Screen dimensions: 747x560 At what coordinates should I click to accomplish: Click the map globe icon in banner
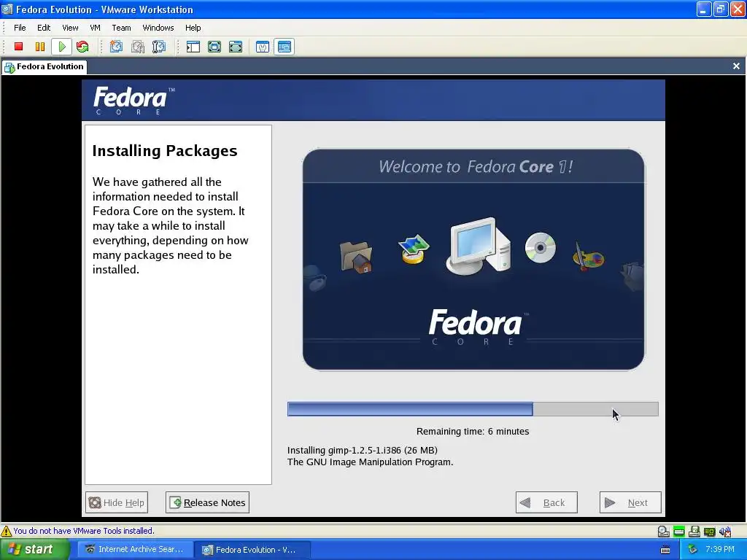414,249
